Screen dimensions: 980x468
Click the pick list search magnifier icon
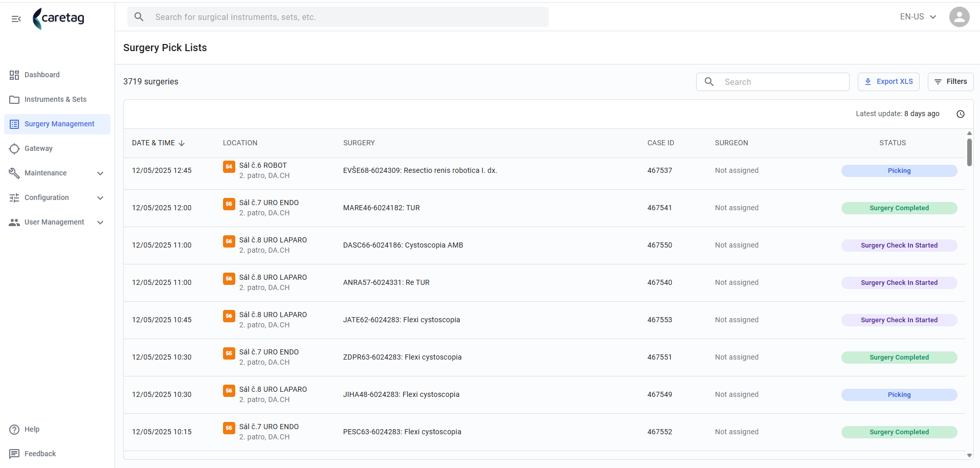tap(709, 82)
